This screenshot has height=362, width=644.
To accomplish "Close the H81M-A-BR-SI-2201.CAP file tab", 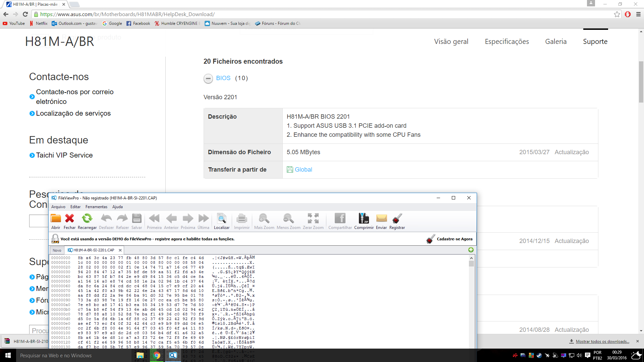I will 120,250.
